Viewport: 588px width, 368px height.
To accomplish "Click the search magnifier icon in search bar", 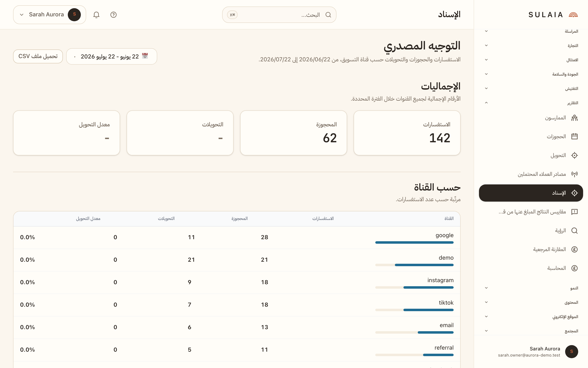I will [x=328, y=15].
